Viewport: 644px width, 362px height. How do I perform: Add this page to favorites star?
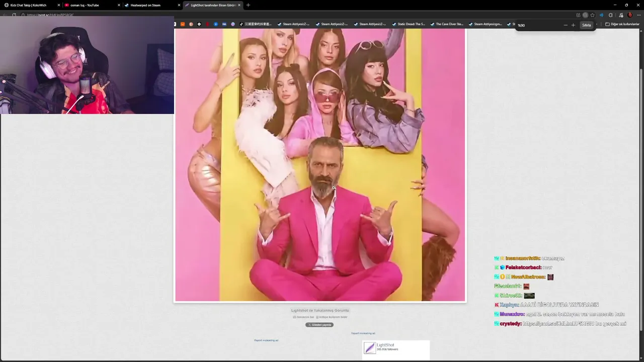click(x=592, y=15)
